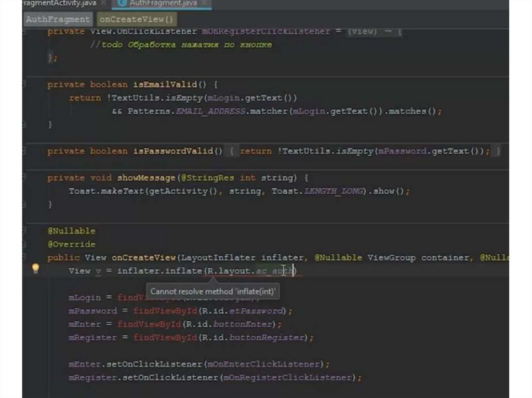Click the AuthFragment breadcrumb
Image resolution: width=532 pixels, height=398 pixels.
click(57, 19)
